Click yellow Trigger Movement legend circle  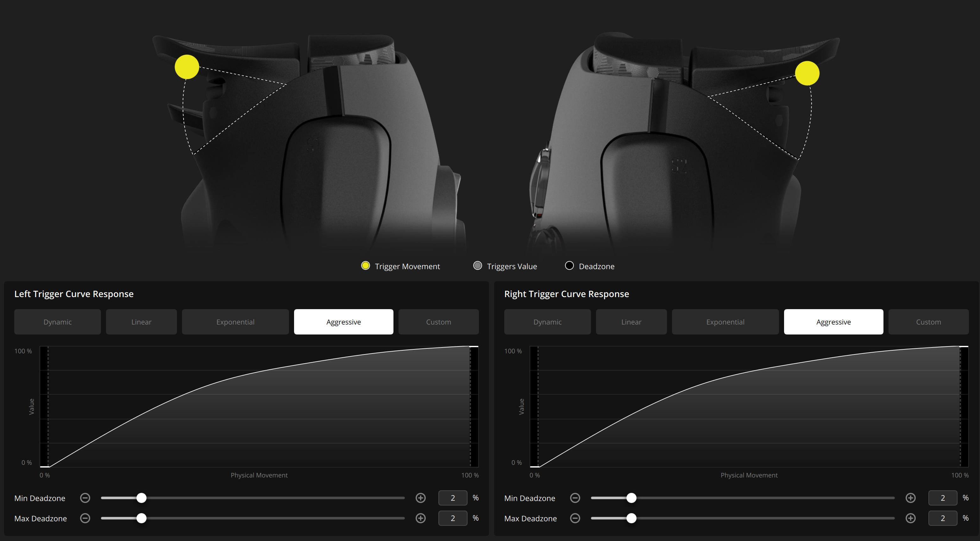(365, 266)
